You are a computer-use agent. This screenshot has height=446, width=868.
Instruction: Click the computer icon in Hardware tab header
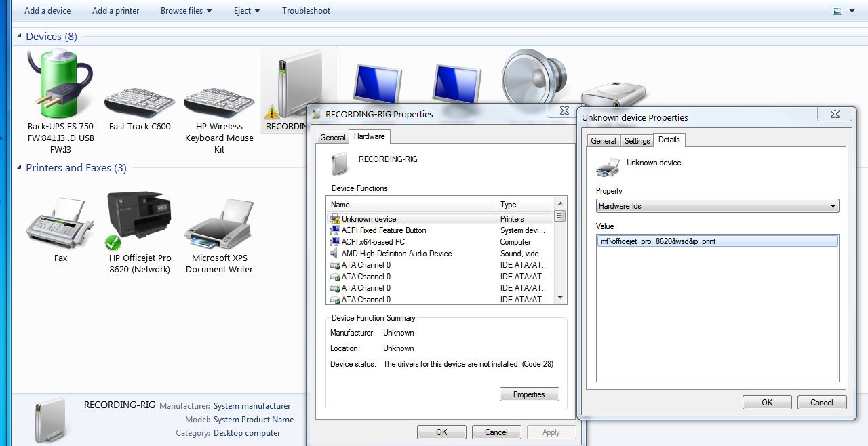(x=340, y=163)
